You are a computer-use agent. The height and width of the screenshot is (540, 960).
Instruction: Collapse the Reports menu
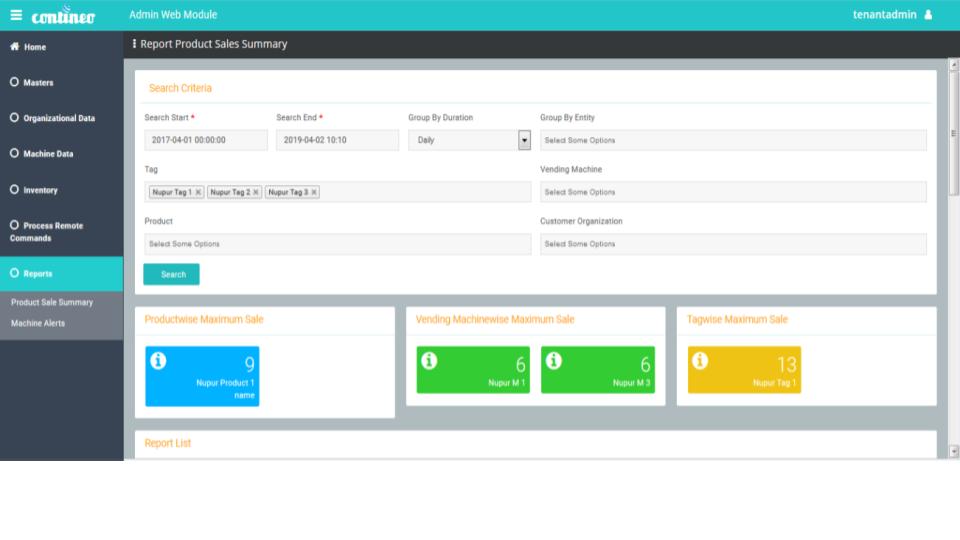point(61,274)
